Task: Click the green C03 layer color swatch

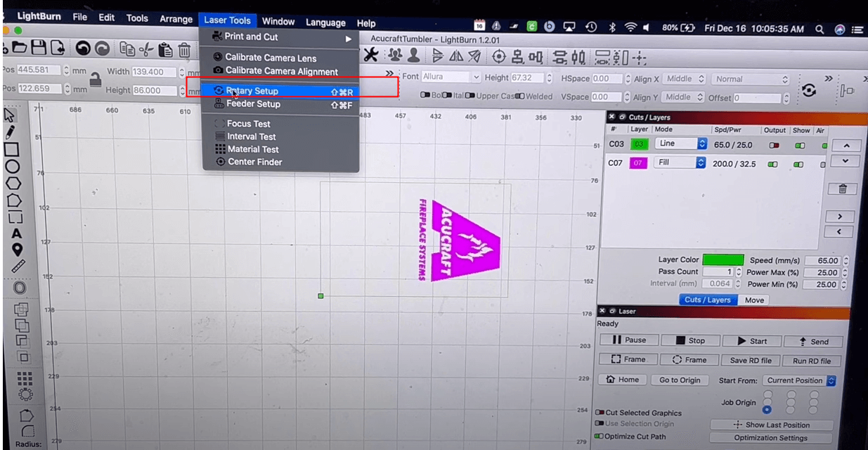Action: [638, 144]
